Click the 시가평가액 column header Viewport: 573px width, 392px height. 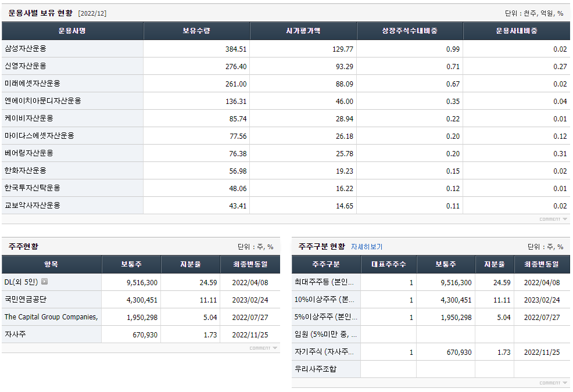[303, 31]
